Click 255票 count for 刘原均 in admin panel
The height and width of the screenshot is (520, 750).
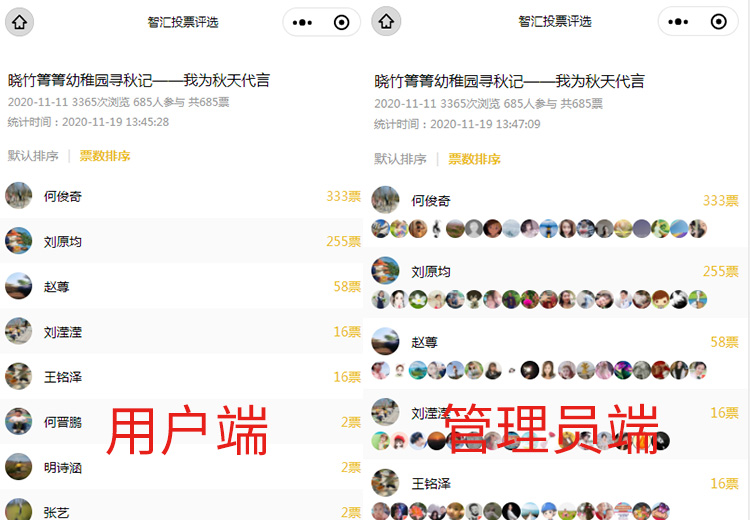(721, 271)
